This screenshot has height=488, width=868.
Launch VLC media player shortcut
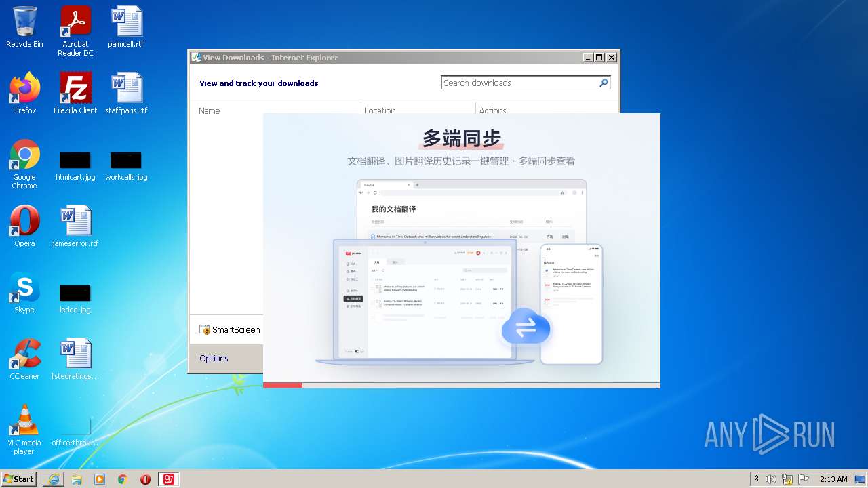(24, 430)
